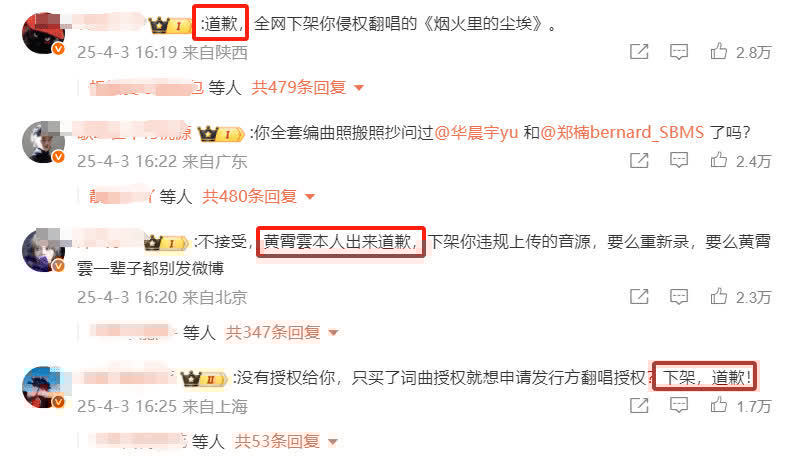Open the avatar of the 上海 commenter
Image resolution: width=790 pixels, height=469 pixels.
43,387
